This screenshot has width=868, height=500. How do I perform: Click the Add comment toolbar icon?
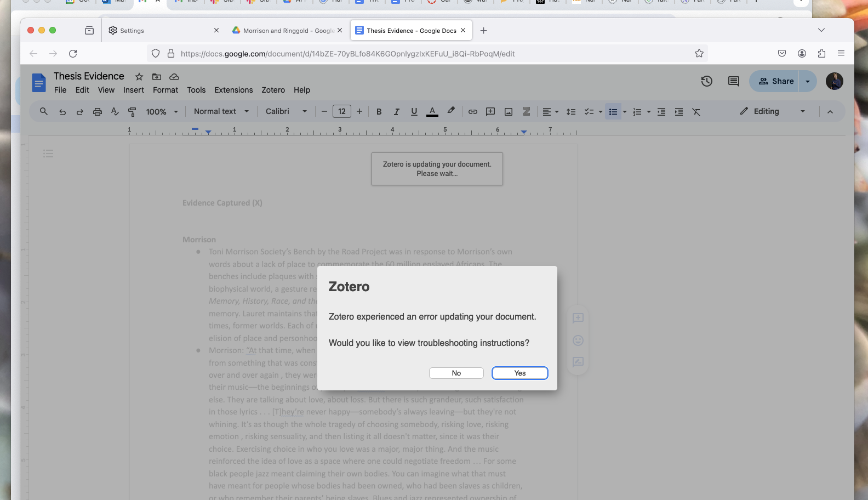click(490, 112)
